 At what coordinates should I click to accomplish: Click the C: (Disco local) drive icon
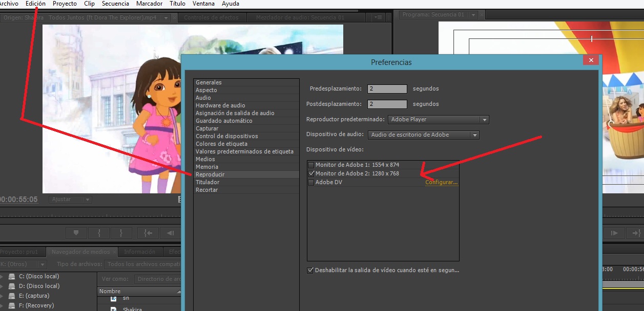point(12,276)
